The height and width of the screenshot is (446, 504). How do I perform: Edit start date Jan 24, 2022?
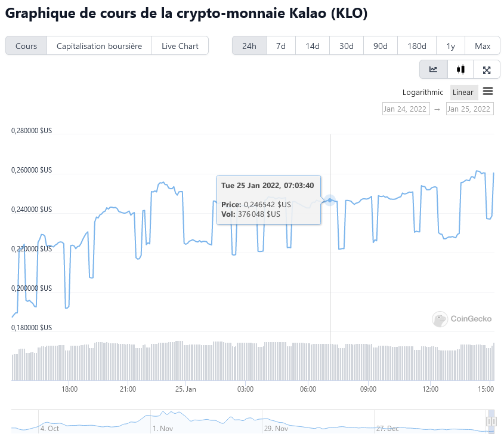tap(405, 109)
